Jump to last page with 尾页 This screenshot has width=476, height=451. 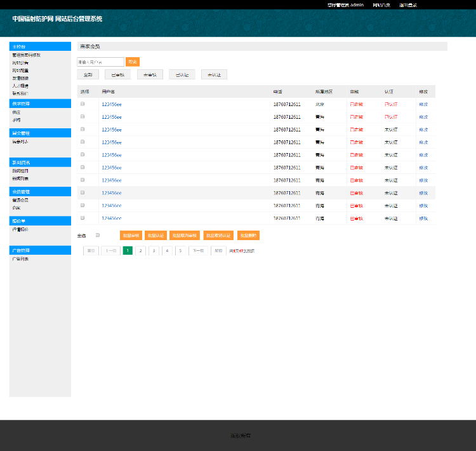pos(218,251)
